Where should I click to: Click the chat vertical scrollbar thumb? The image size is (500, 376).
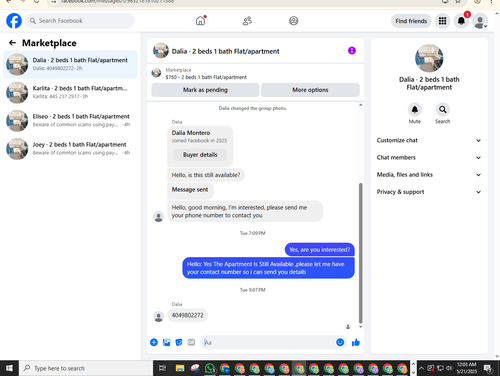pyautogui.click(x=360, y=253)
